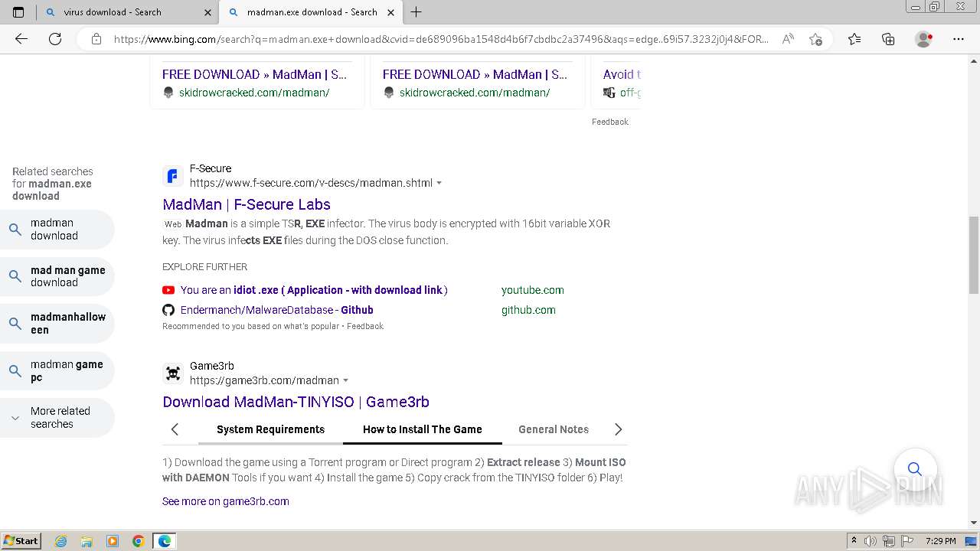Open Settings and more menu
Viewport: 980px width, 551px height.
tap(959, 39)
